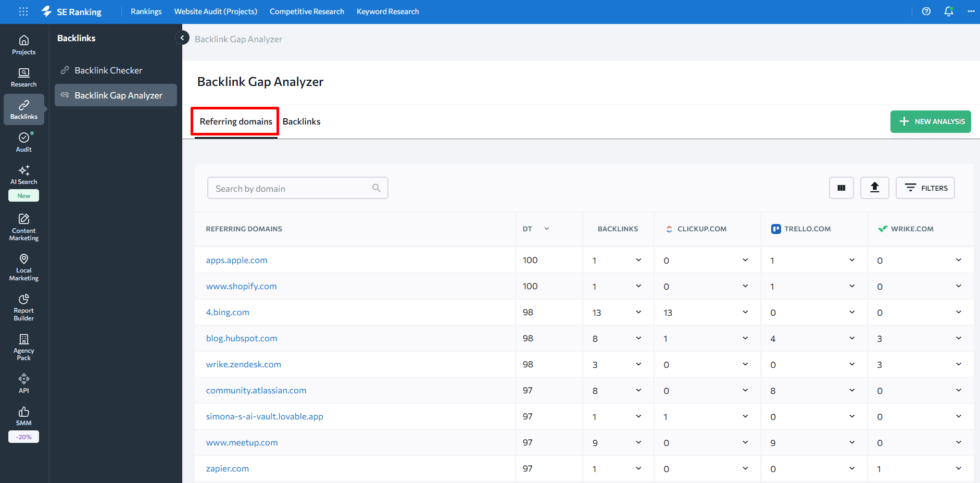Open the wrike.zendesk.com domain link

[243, 364]
